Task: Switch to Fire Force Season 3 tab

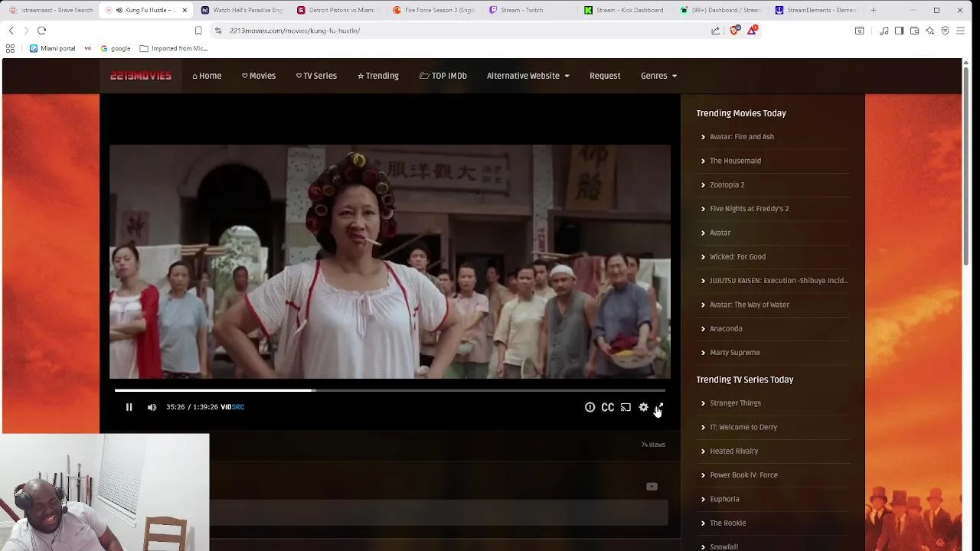Action: tap(433, 10)
